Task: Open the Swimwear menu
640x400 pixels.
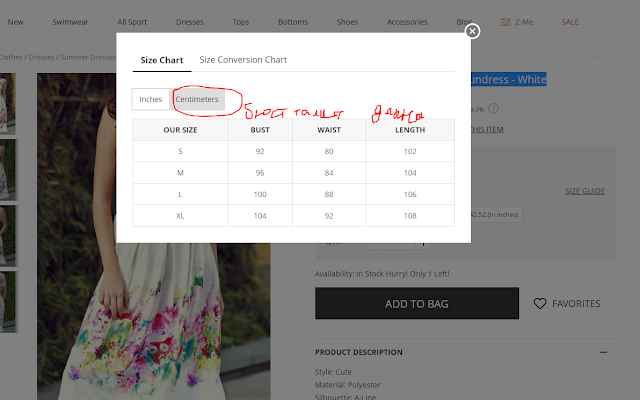Action: click(70, 22)
